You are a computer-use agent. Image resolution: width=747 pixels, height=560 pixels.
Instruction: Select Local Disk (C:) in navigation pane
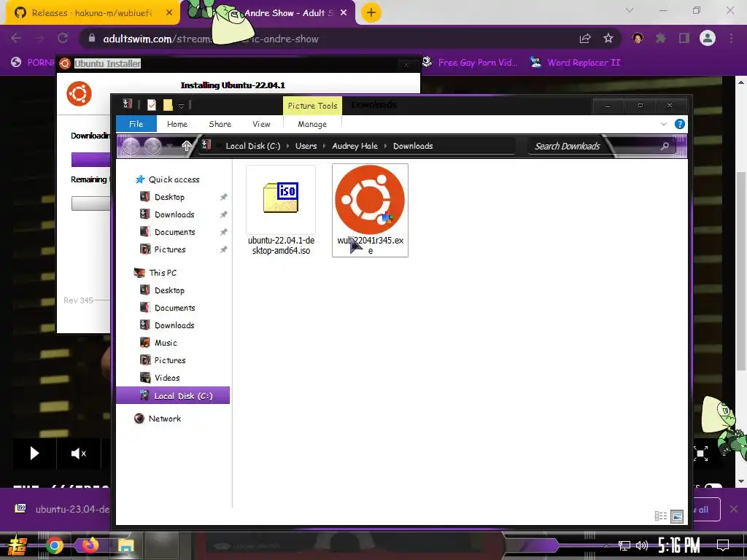[173, 396]
